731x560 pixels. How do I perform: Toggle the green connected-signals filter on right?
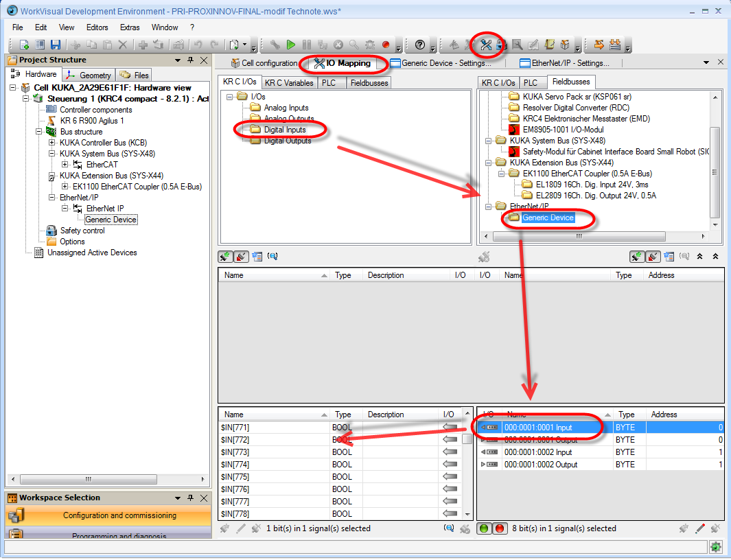tap(637, 257)
